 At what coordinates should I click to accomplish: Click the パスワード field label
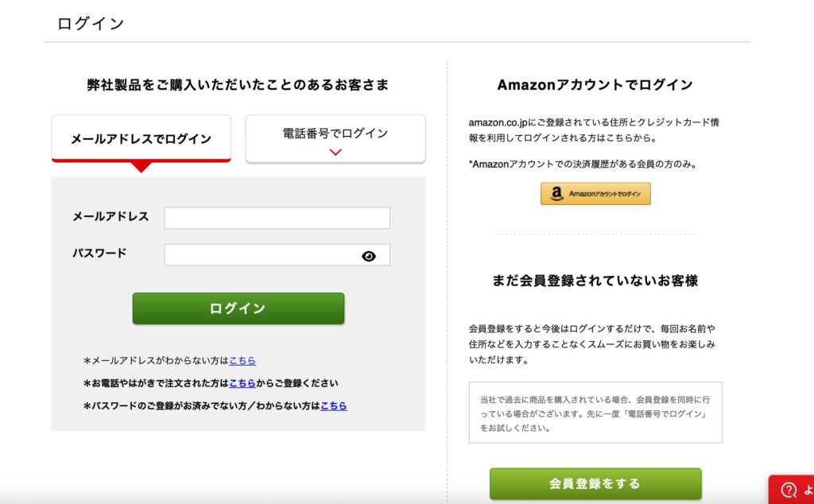pyautogui.click(x=99, y=254)
